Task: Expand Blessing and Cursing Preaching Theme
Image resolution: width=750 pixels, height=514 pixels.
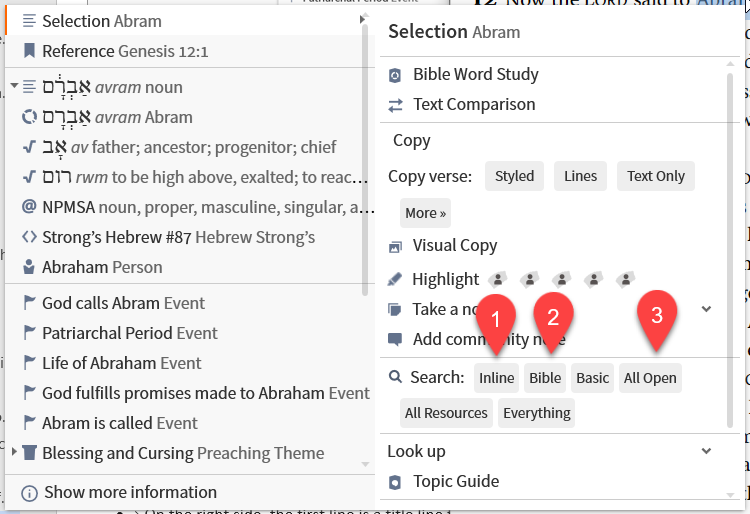Action: 14,451
